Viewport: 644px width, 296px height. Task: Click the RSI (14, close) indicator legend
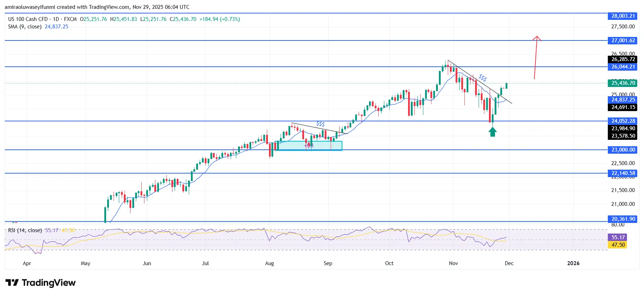tap(25, 230)
